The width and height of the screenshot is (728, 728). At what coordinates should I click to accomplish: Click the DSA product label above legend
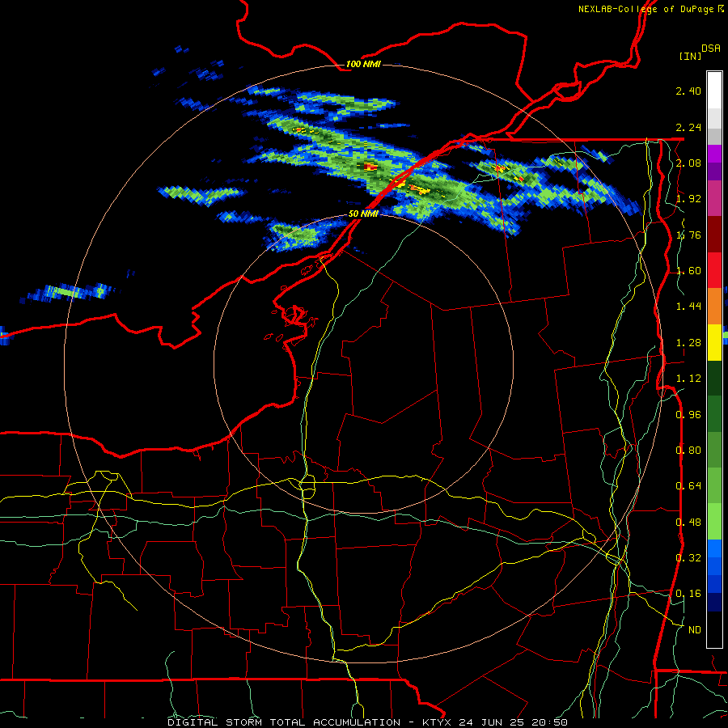coord(711,49)
